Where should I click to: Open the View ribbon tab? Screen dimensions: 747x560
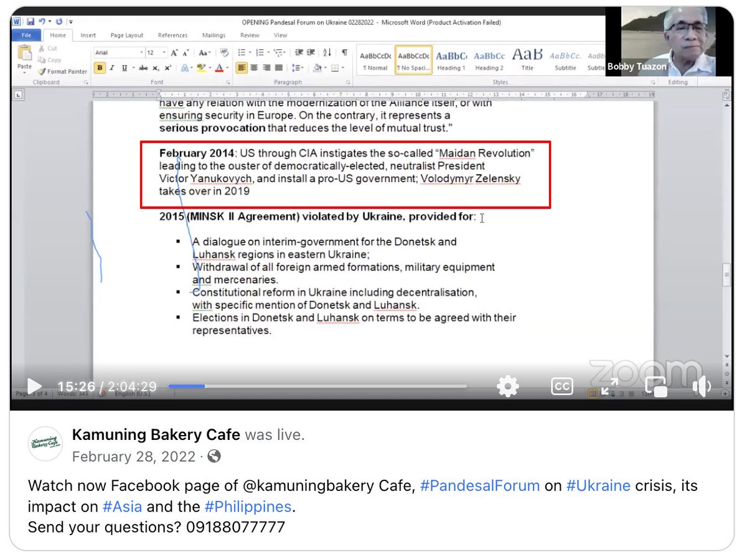coord(280,35)
